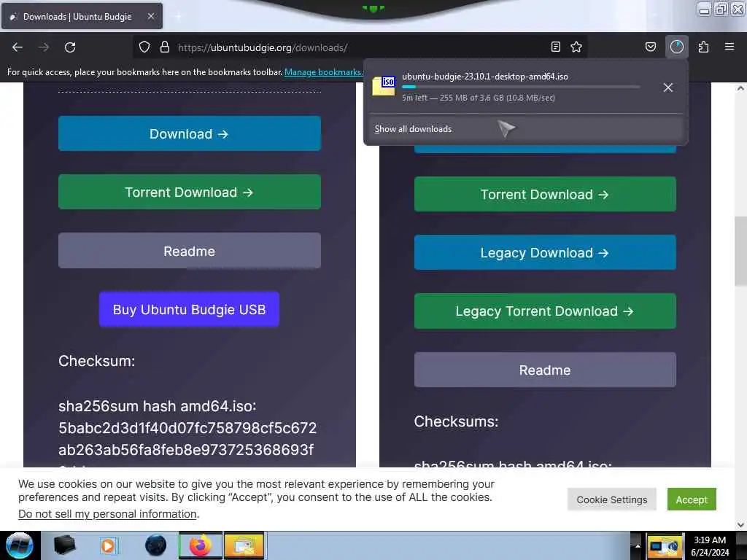Click the left column Checksum: heading
The image size is (747, 560).
pos(97,361)
